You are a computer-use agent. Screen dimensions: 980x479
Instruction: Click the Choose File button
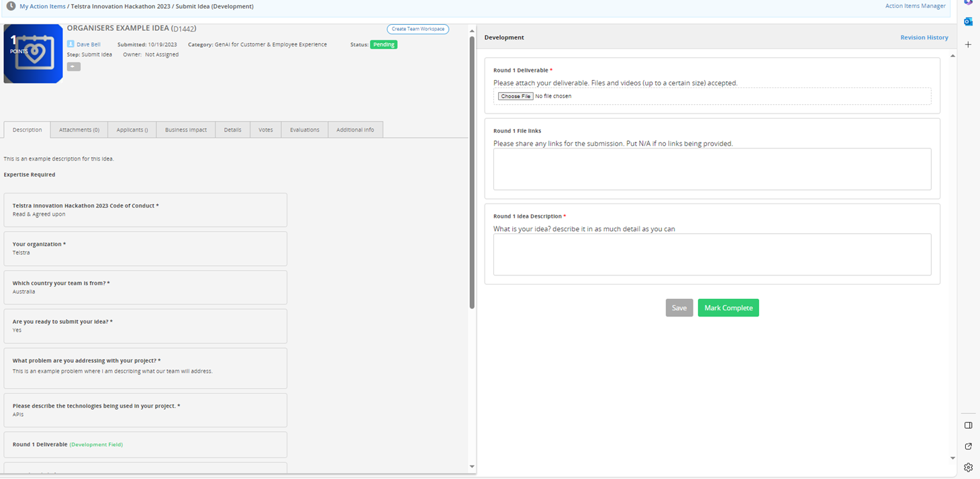pyautogui.click(x=516, y=96)
